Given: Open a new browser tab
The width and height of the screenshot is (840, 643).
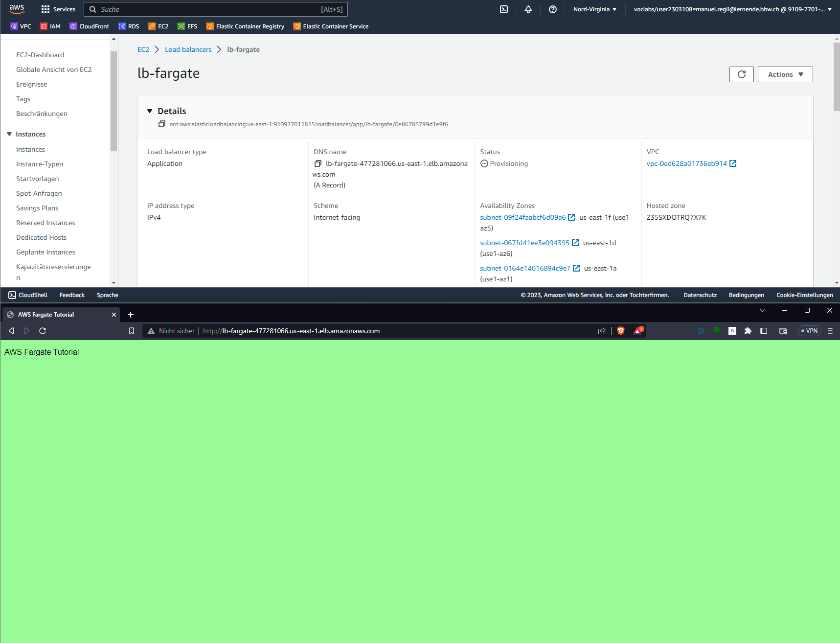Looking at the screenshot, I should [131, 315].
